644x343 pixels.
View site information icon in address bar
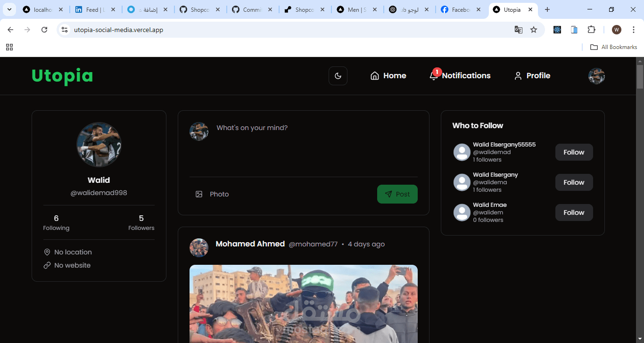(x=65, y=30)
